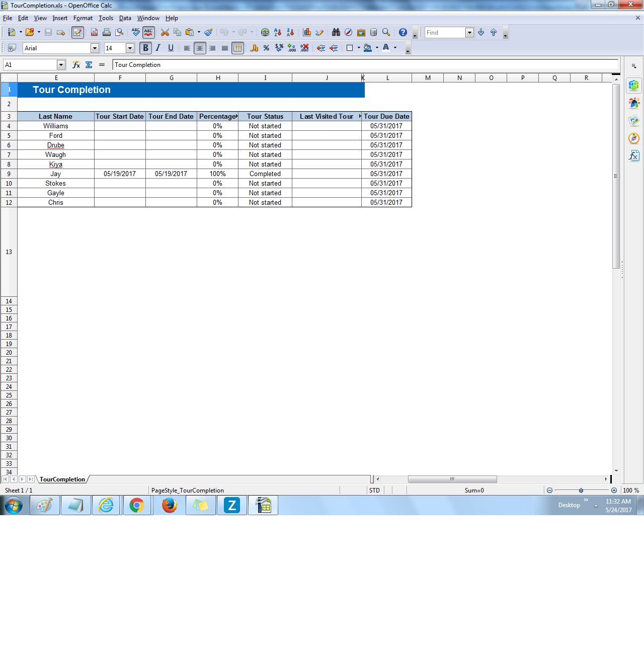The width and height of the screenshot is (644, 651).
Task: Open the Format menu
Action: point(83,18)
